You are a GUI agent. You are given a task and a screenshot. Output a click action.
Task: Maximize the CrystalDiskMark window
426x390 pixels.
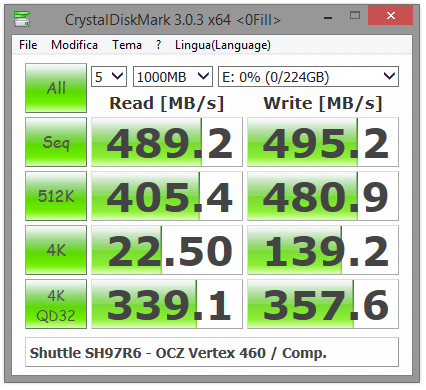pyautogui.click(x=355, y=15)
